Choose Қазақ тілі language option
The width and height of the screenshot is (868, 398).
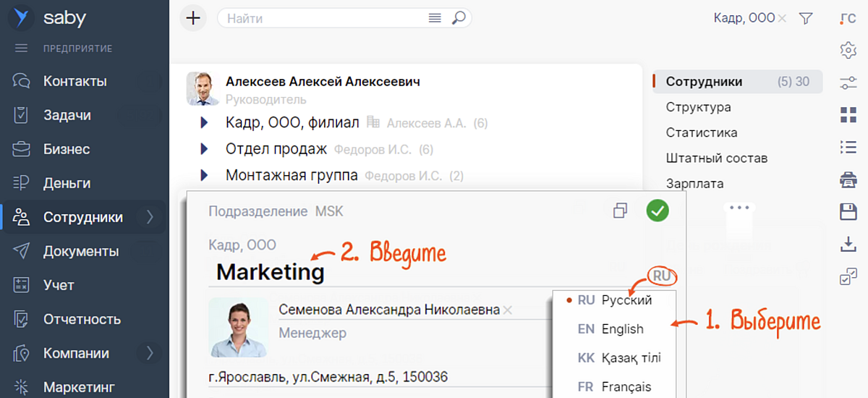(x=630, y=357)
